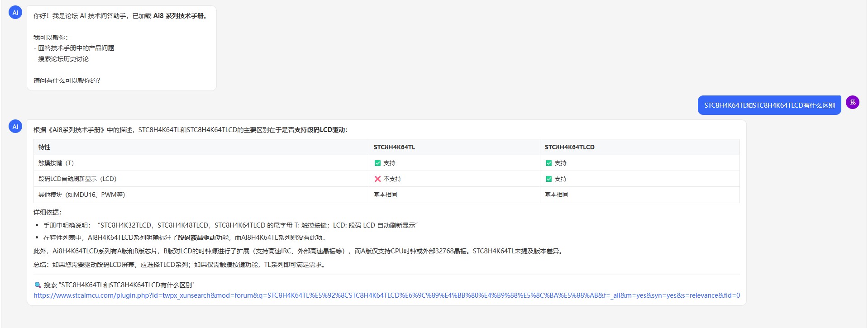The image size is (868, 328).
Task: Click the STC8H4K64TL column header
Action: 454,147
